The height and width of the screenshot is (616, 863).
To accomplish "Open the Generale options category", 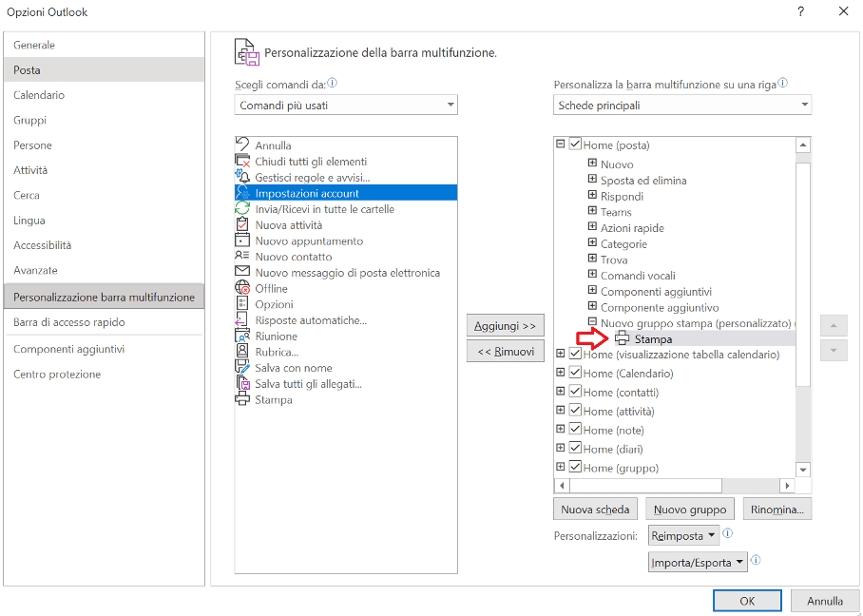I will click(x=104, y=45).
